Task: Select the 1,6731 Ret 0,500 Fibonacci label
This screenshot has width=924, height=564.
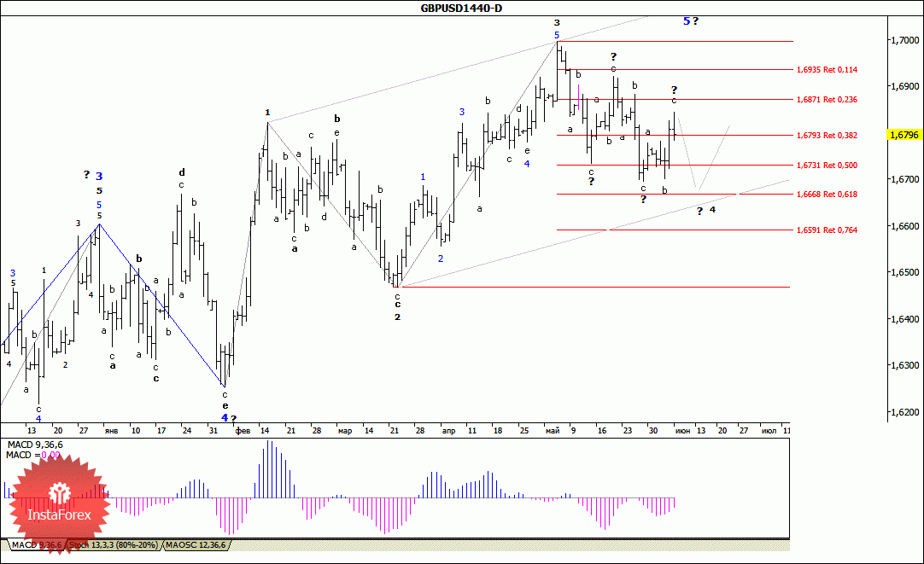Action: pos(827,166)
